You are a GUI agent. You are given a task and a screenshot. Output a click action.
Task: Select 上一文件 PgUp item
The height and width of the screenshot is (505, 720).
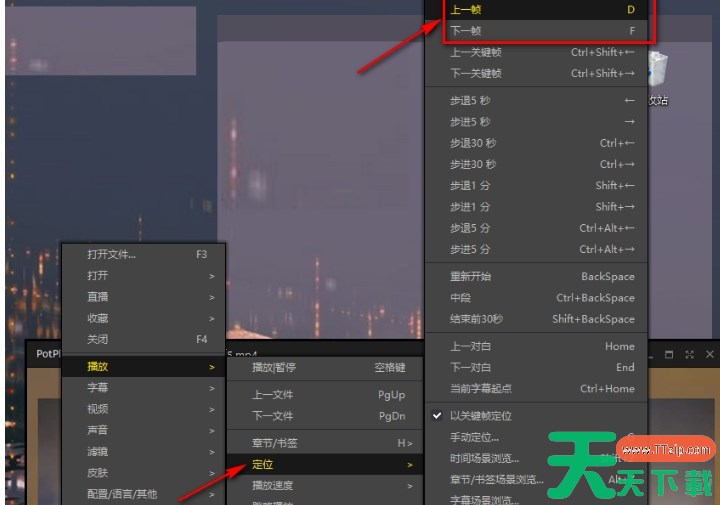[x=325, y=395]
